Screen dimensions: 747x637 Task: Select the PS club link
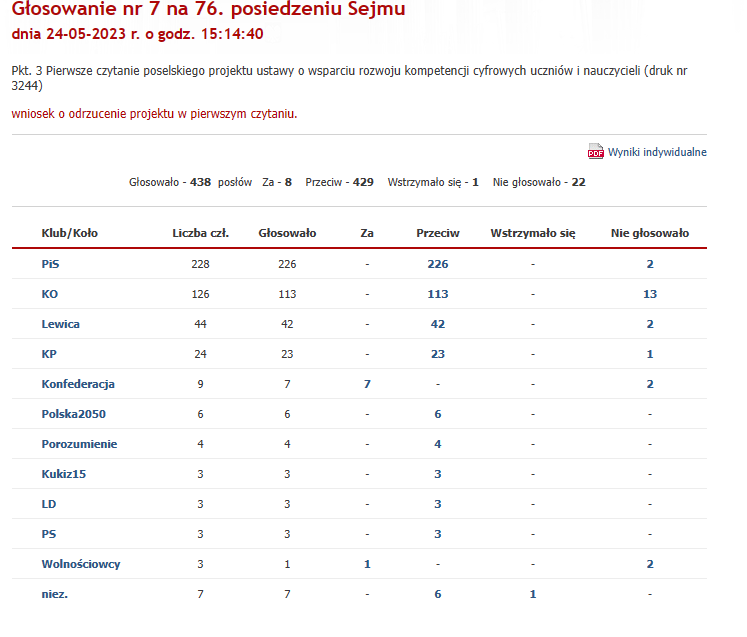[49, 534]
